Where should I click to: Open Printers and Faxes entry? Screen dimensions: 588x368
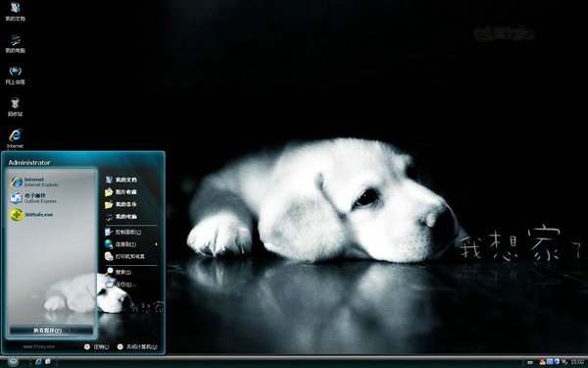pyautogui.click(x=124, y=256)
